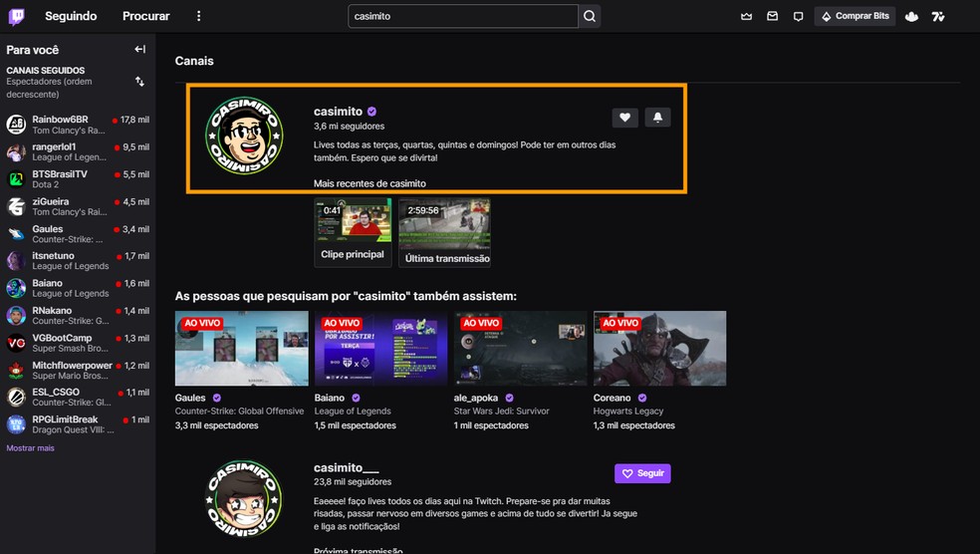Go to the Procurar tab
980x554 pixels.
pyautogui.click(x=145, y=16)
